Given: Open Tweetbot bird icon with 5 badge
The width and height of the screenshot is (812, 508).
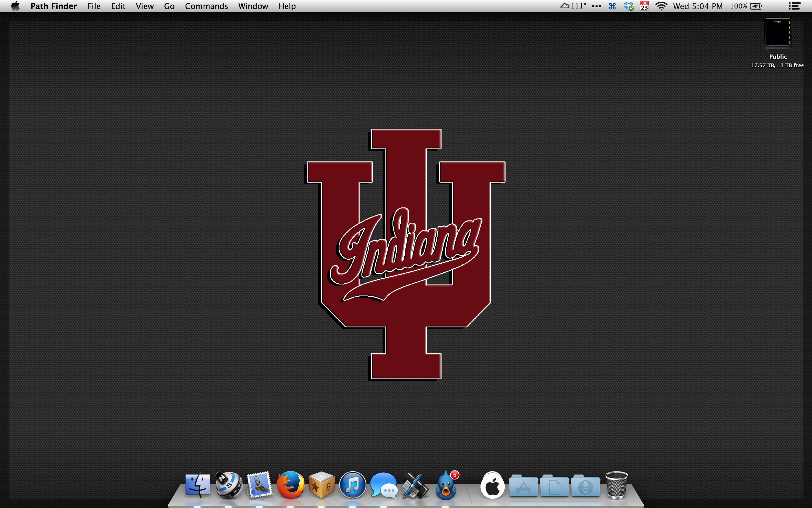Looking at the screenshot, I should (x=446, y=485).
